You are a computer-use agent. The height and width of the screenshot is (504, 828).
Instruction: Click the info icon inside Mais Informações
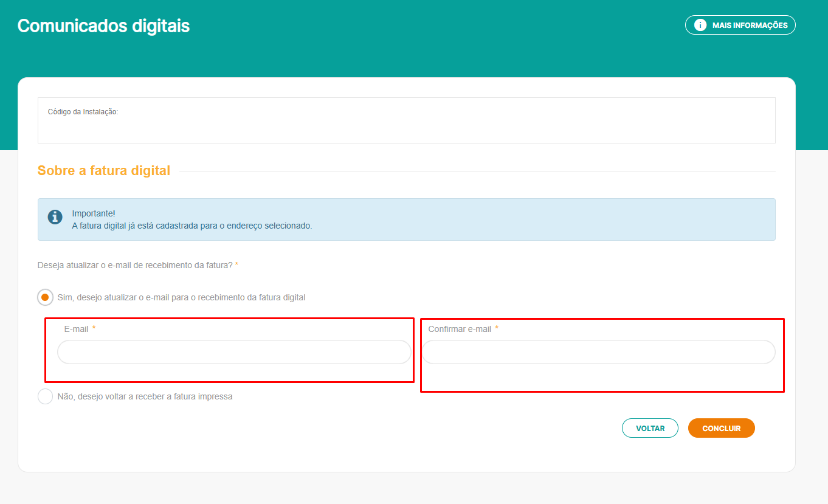click(x=700, y=25)
